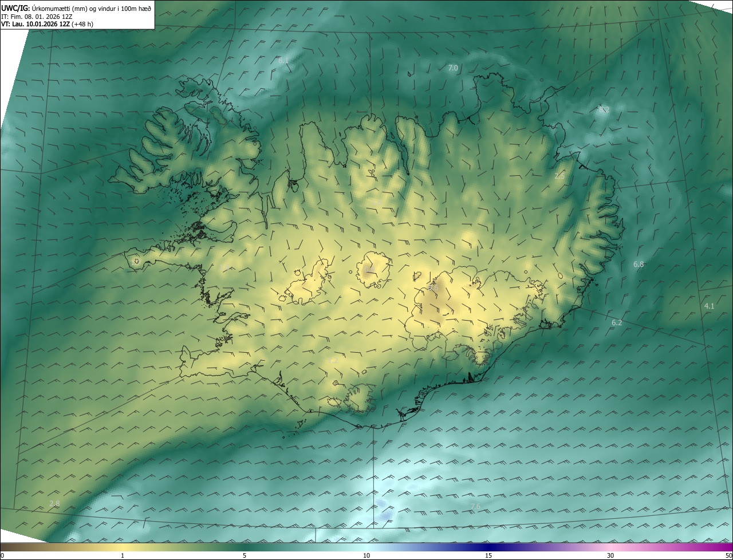Pick the '10' tick label on the color scale
This screenshot has height=560, width=733.
(x=366, y=555)
